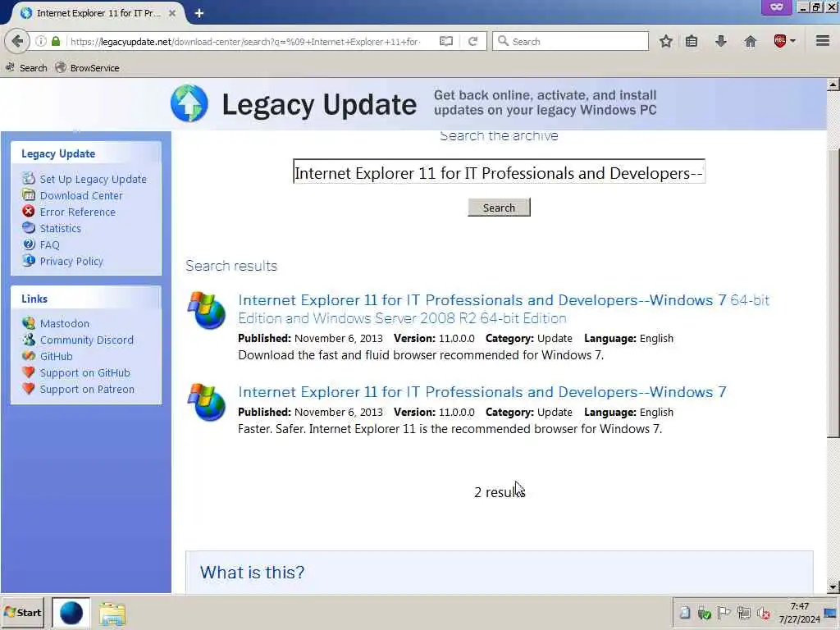Click the vertical scrollbar thumb
The height and width of the screenshot is (630, 840).
point(833,294)
